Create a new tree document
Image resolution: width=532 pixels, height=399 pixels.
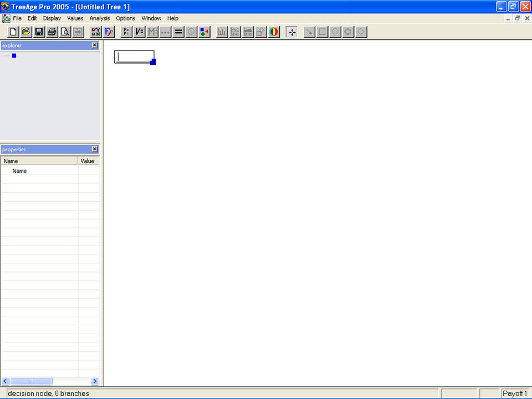coord(13,32)
